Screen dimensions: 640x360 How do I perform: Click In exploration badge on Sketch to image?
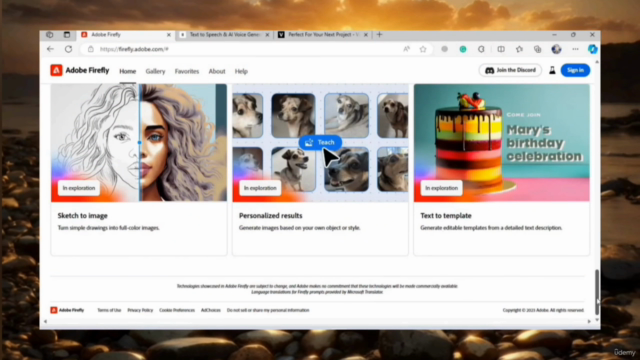pos(79,188)
